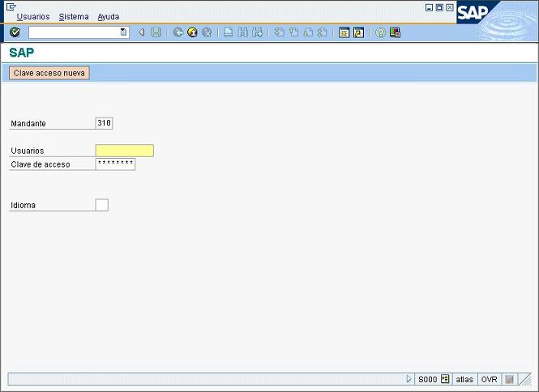This screenshot has width=539, height=392.
Task: Click the Find Next binoculars icon
Action: point(257,32)
